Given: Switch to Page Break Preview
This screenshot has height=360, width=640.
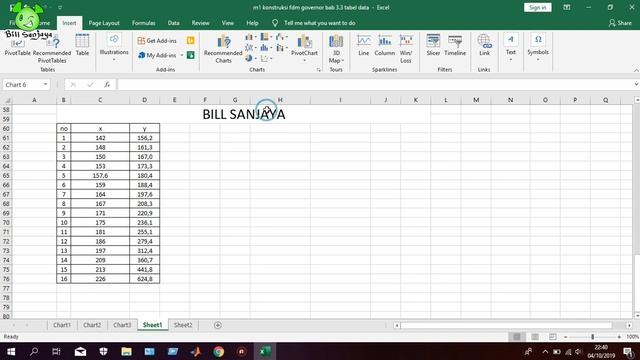Looking at the screenshot, I should 553,337.
